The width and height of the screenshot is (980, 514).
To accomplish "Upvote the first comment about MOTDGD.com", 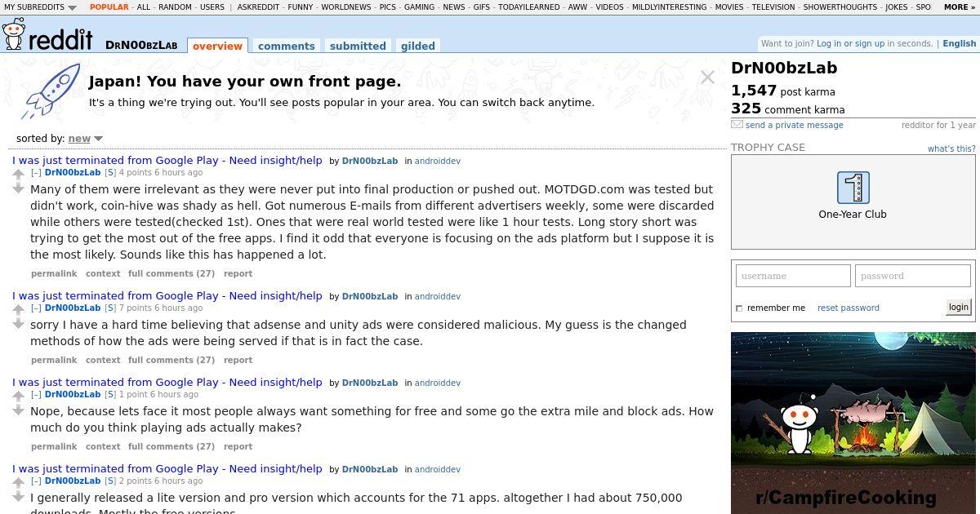I will point(18,175).
